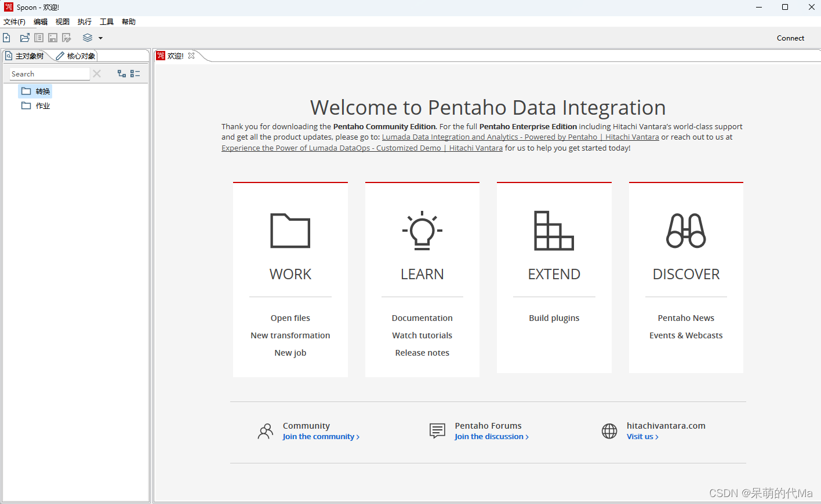Open the 编辑 menu
This screenshot has height=504, width=821.
tap(41, 21)
